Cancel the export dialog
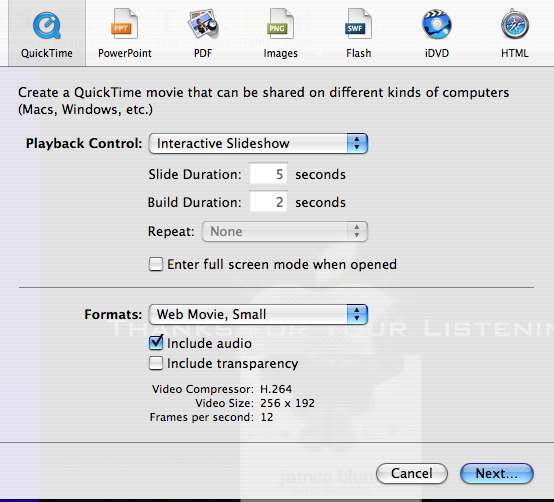Image resolution: width=554 pixels, height=502 pixels. [412, 473]
